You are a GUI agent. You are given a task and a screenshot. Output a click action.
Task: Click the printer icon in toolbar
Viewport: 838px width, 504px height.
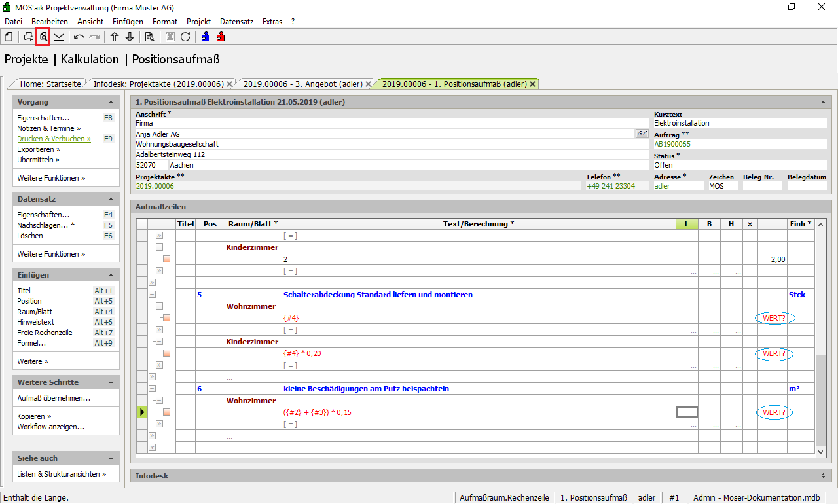[29, 37]
